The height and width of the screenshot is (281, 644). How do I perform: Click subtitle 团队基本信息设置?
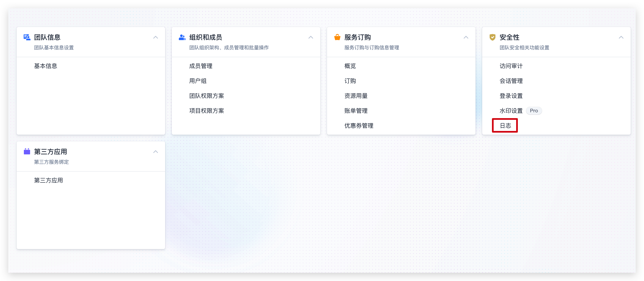pyautogui.click(x=54, y=48)
